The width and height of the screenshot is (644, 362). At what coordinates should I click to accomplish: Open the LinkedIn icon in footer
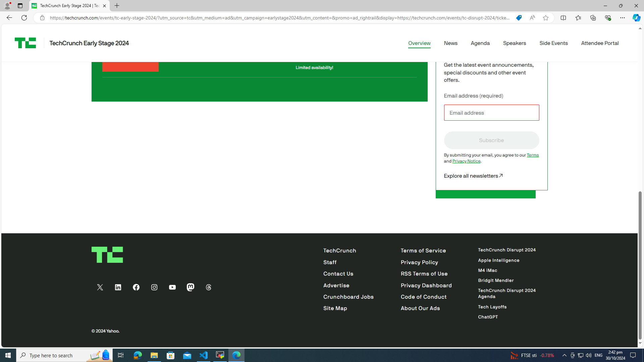pos(118,287)
